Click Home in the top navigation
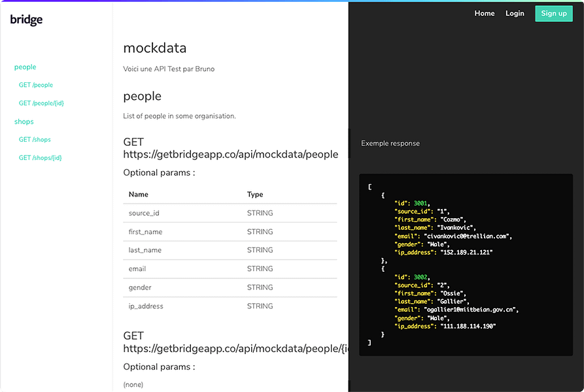584x392 pixels. pos(484,13)
